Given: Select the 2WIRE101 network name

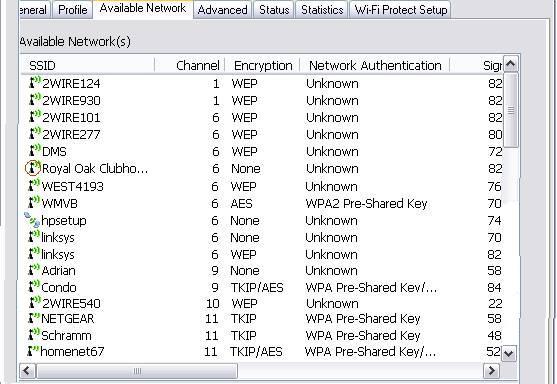Looking at the screenshot, I should click(71, 118).
